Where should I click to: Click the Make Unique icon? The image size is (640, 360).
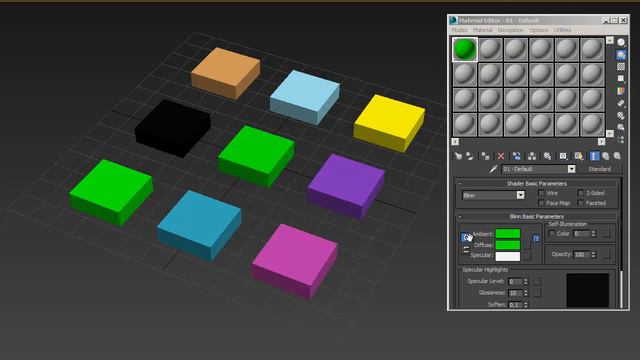(x=532, y=156)
